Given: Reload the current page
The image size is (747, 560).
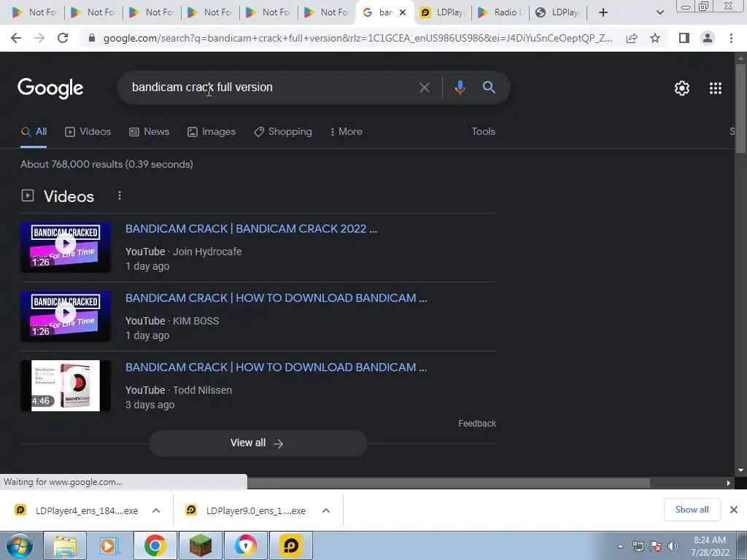Looking at the screenshot, I should point(63,38).
